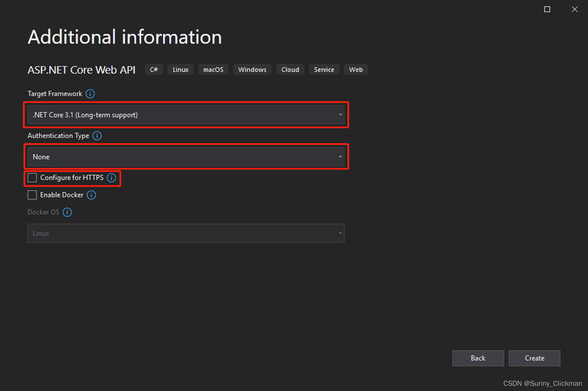Image resolution: width=588 pixels, height=391 pixels.
Task: Open the Target Framework dropdown
Action: coord(186,115)
